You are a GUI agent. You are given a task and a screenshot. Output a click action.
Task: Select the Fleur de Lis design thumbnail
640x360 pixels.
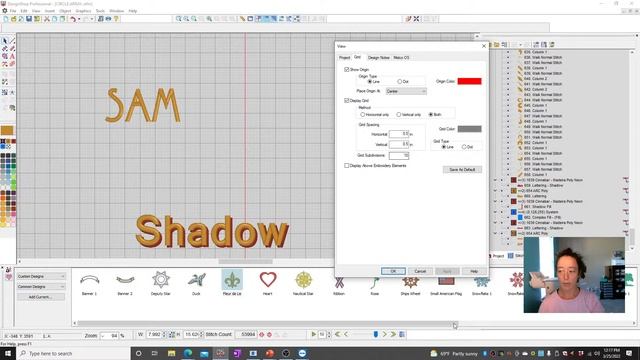232,282
